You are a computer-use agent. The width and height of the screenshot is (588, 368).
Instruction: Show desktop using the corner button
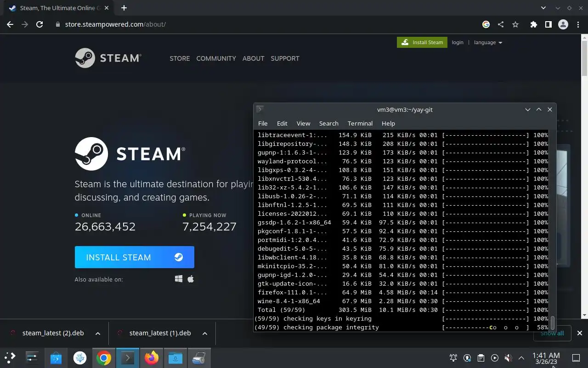(x=576, y=358)
